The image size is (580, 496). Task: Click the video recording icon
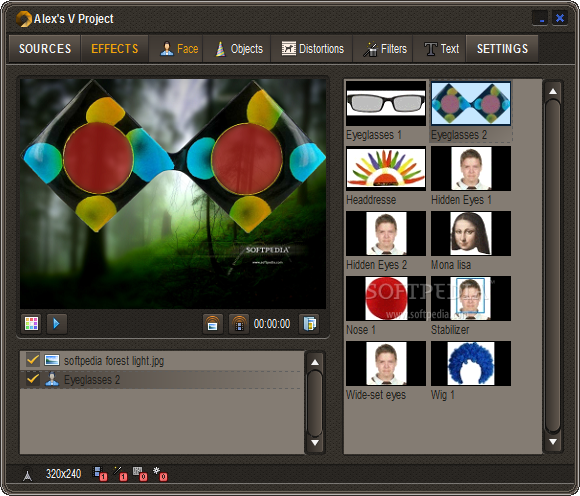tap(239, 324)
